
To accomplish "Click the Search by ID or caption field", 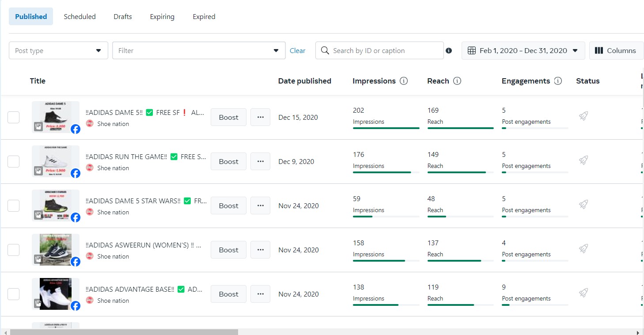I will (379, 50).
